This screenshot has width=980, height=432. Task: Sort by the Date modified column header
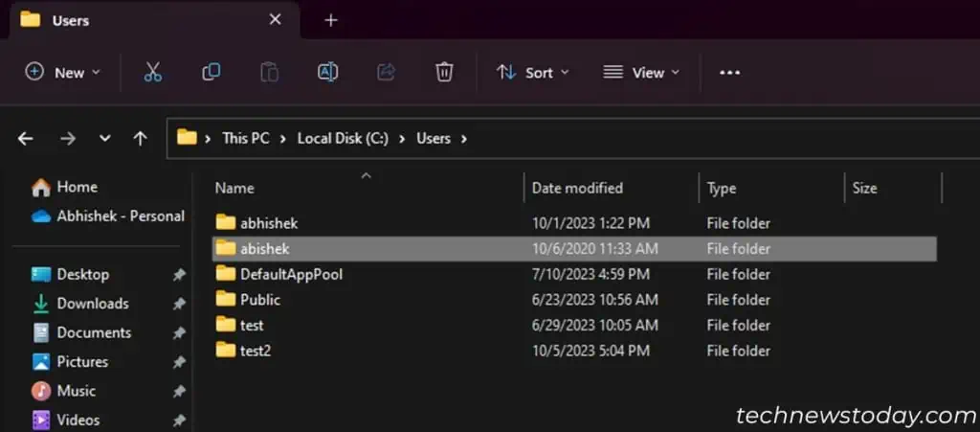[x=577, y=188]
